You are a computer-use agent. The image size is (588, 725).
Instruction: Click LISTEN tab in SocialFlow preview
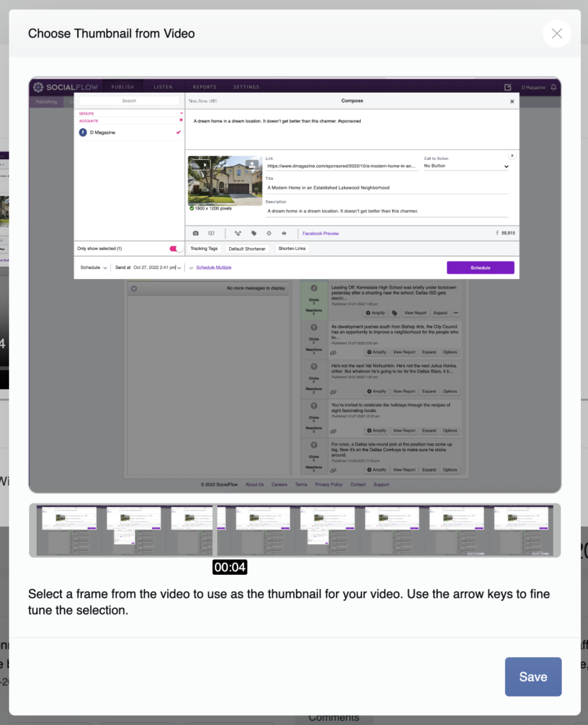point(163,87)
